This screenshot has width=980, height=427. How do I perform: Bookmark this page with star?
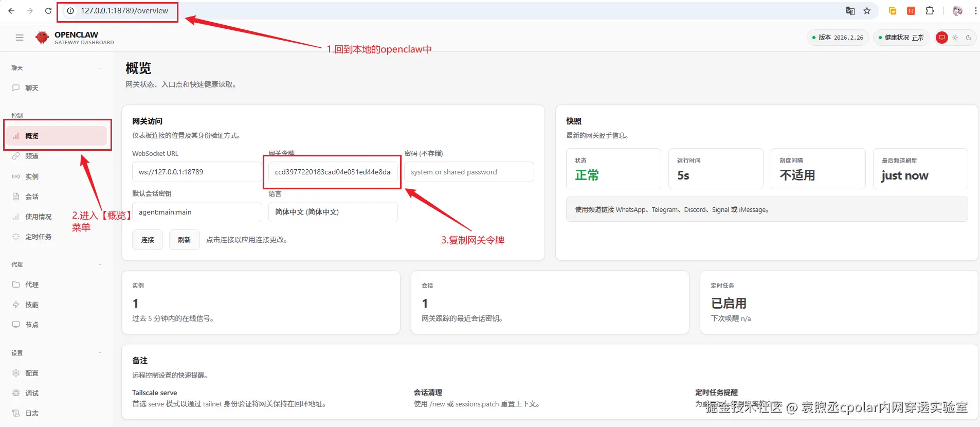click(x=867, y=11)
